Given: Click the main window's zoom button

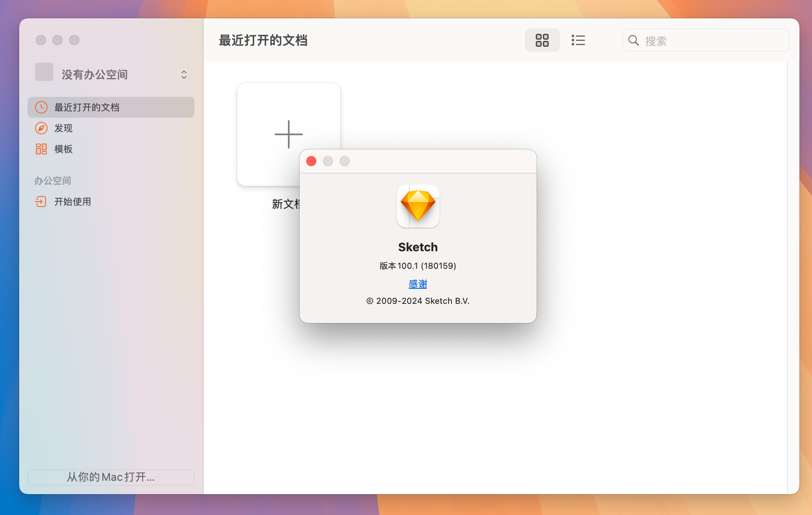Looking at the screenshot, I should (74, 40).
